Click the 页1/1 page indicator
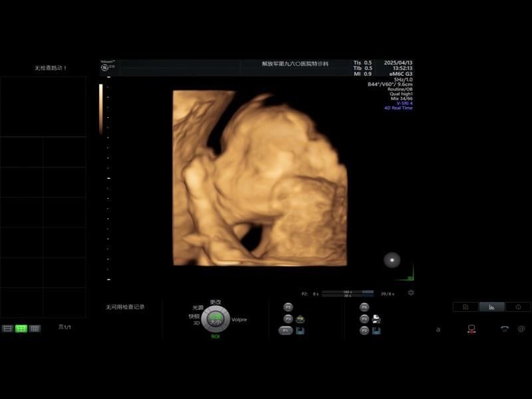The height and width of the screenshot is (399, 532). pos(65,327)
